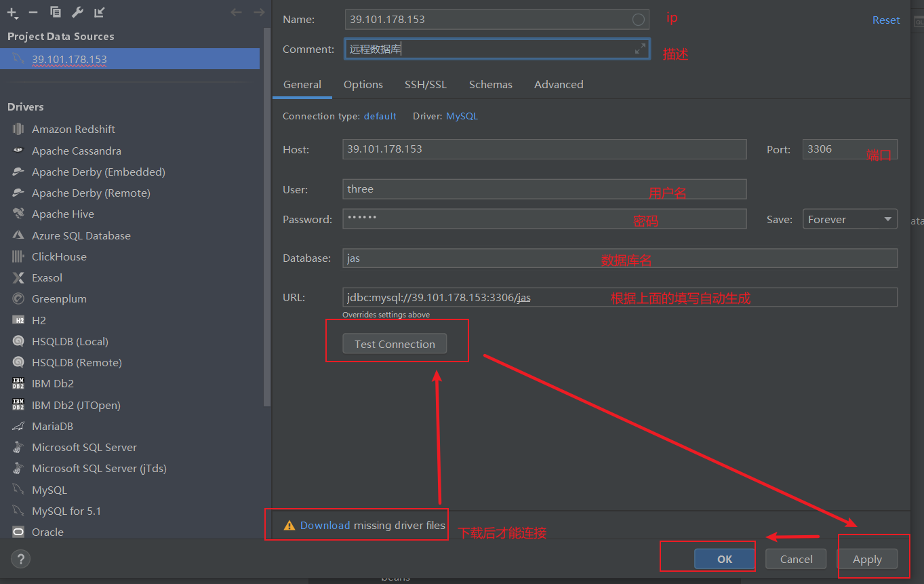Click the IBM Db2 (JTOpen) icon

coord(18,405)
